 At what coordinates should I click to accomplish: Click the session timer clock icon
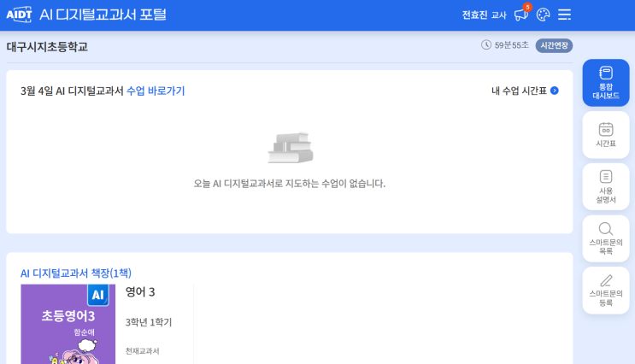(486, 45)
